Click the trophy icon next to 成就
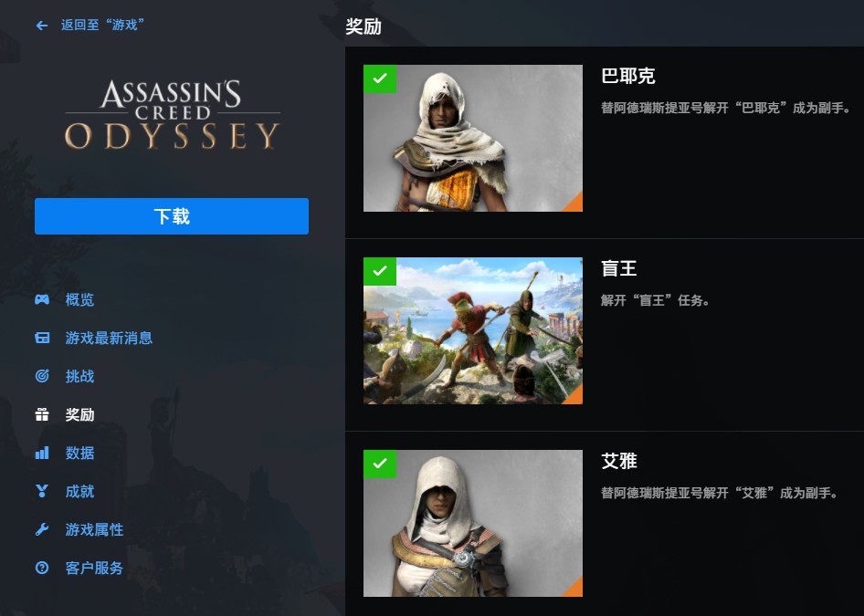Screen dimensions: 864x616 [x=42, y=491]
